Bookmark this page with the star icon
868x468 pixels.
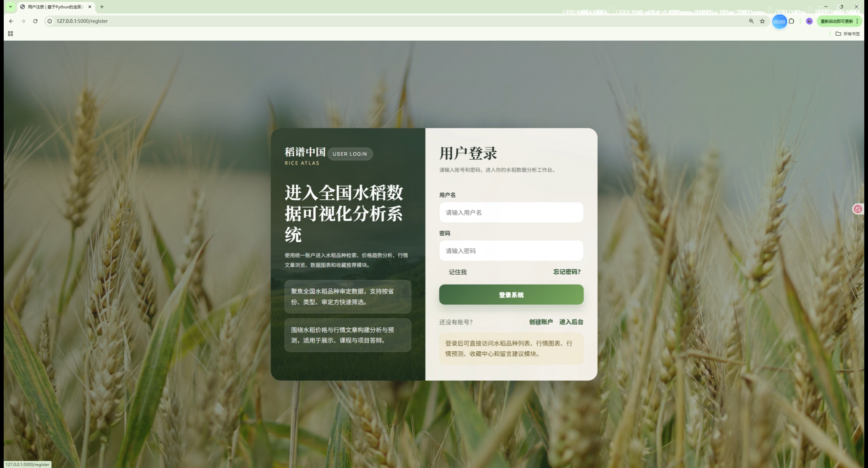(762, 21)
